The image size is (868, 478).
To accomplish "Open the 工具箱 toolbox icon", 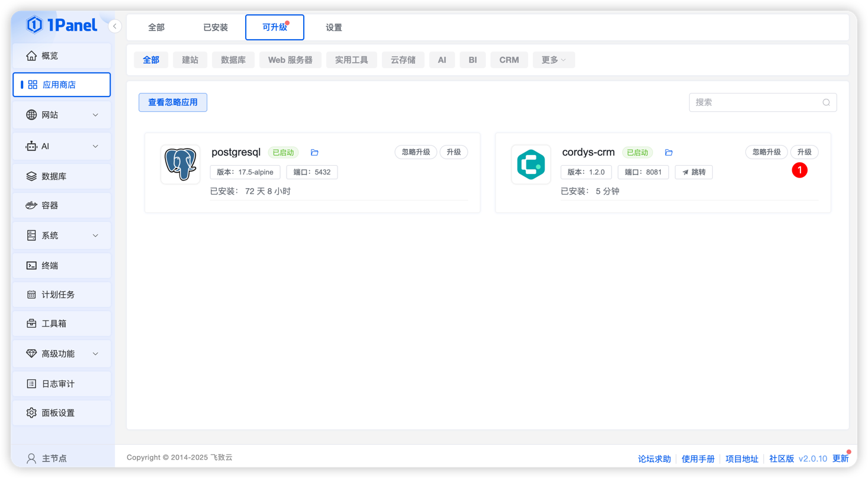I will [x=32, y=324].
